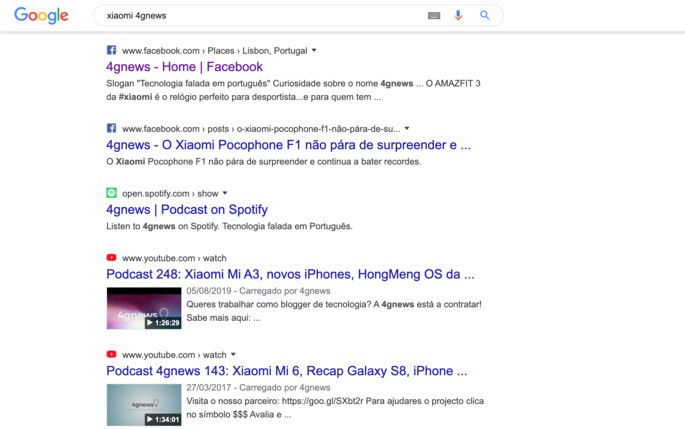Click snippet 'O Xiaomi Pocophone F1 não pára' description
The height and width of the screenshot is (429, 685).
263,162
